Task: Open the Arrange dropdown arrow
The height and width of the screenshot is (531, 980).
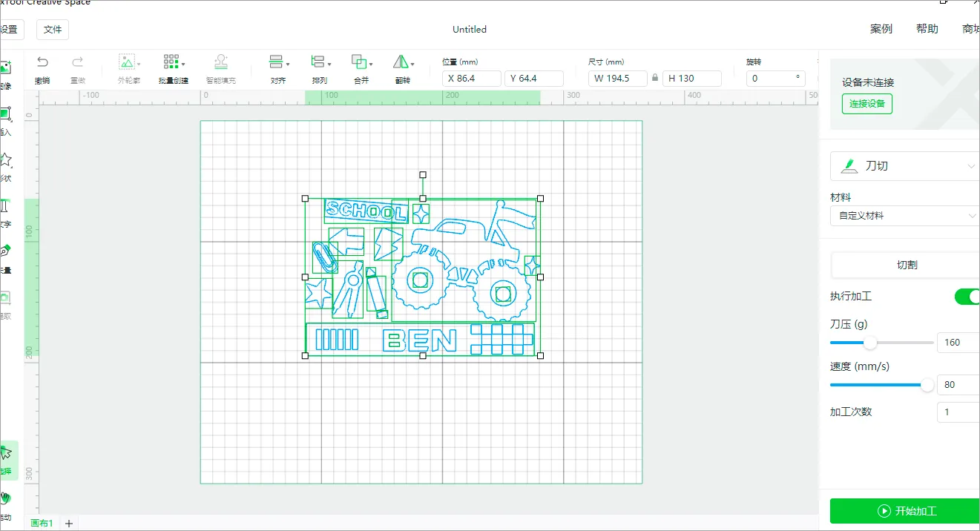Action: click(329, 65)
